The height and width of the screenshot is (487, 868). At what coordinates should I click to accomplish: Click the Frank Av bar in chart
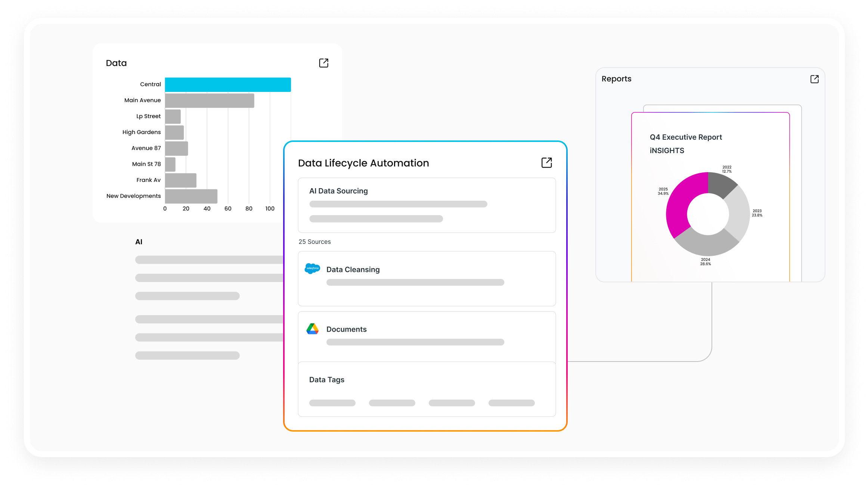point(180,180)
